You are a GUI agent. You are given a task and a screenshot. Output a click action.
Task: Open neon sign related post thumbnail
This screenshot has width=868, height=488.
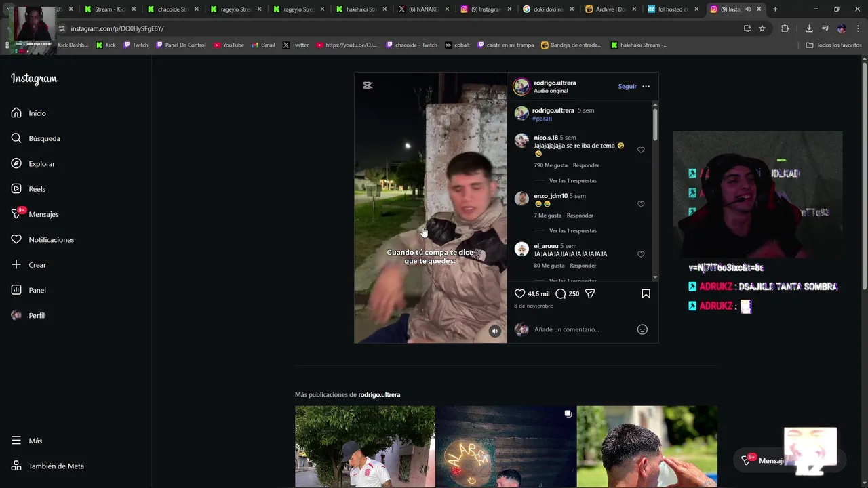click(506, 447)
